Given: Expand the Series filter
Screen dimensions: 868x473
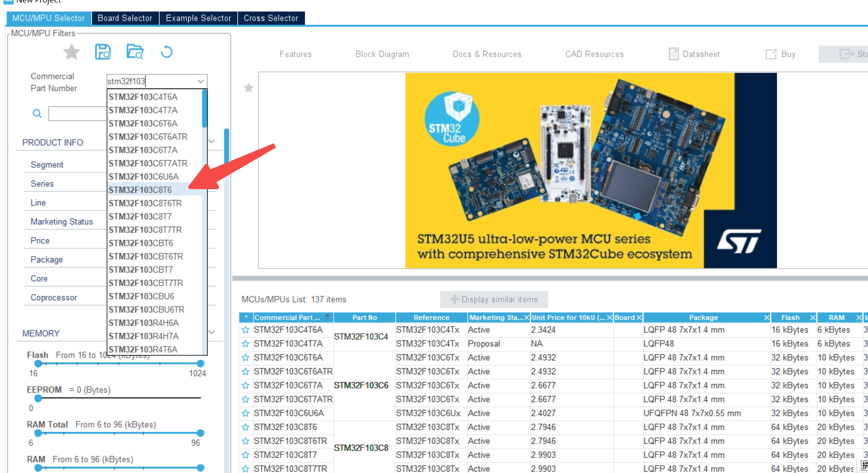Looking at the screenshot, I should (x=42, y=184).
